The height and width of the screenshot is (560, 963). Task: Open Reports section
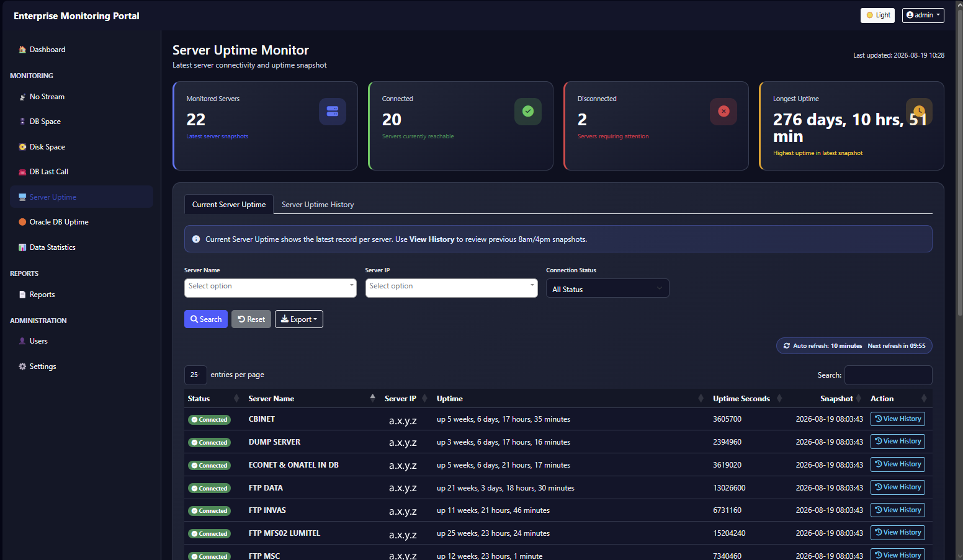tap(81, 295)
